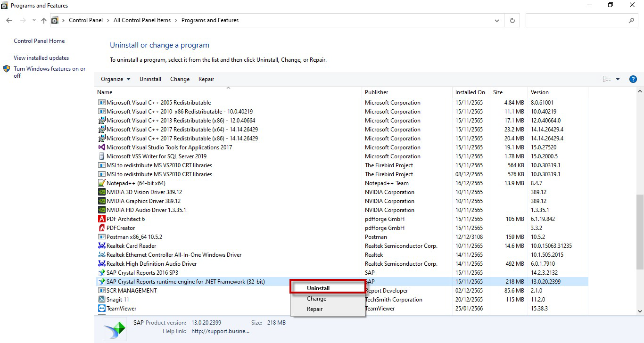Image resolution: width=644 pixels, height=343 pixels.
Task: Select the PDF Architect 6 icon
Action: 101,219
